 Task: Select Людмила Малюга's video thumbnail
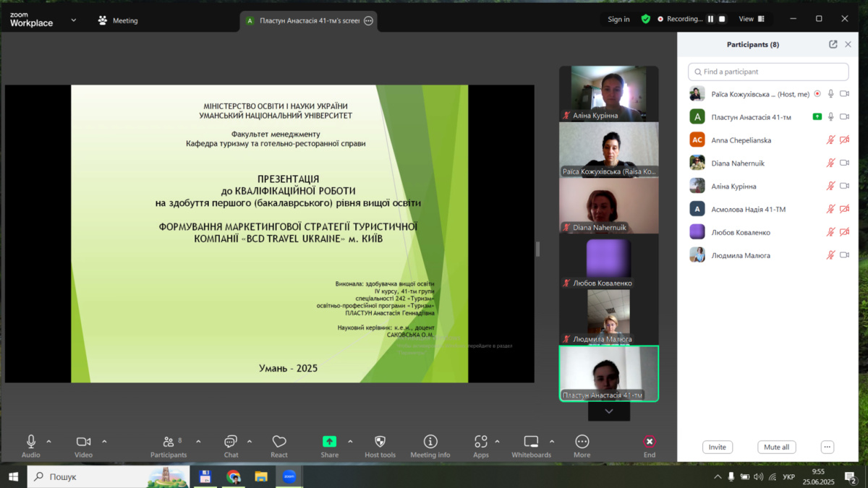(x=609, y=317)
